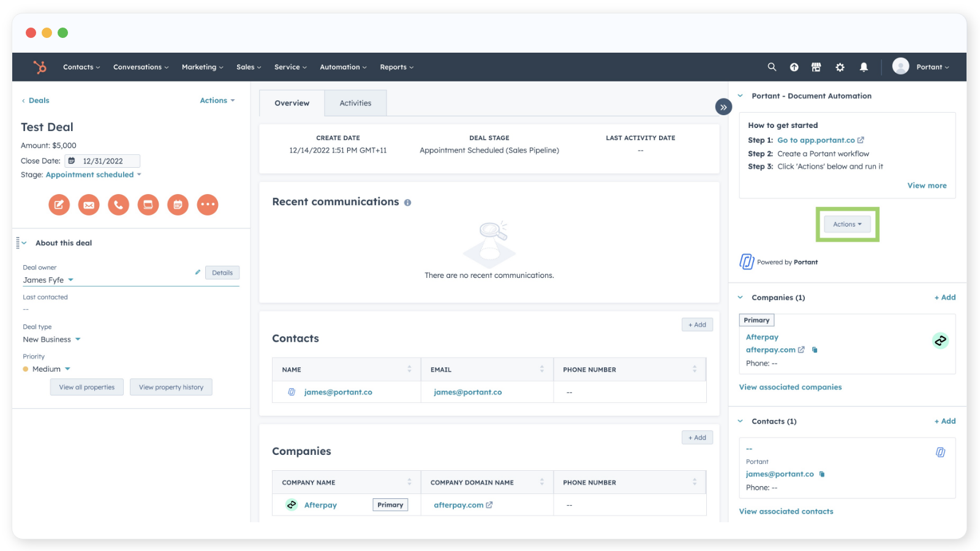The width and height of the screenshot is (980, 551).
Task: Collapse the right sidebar with double-arrow button
Action: [x=723, y=107]
